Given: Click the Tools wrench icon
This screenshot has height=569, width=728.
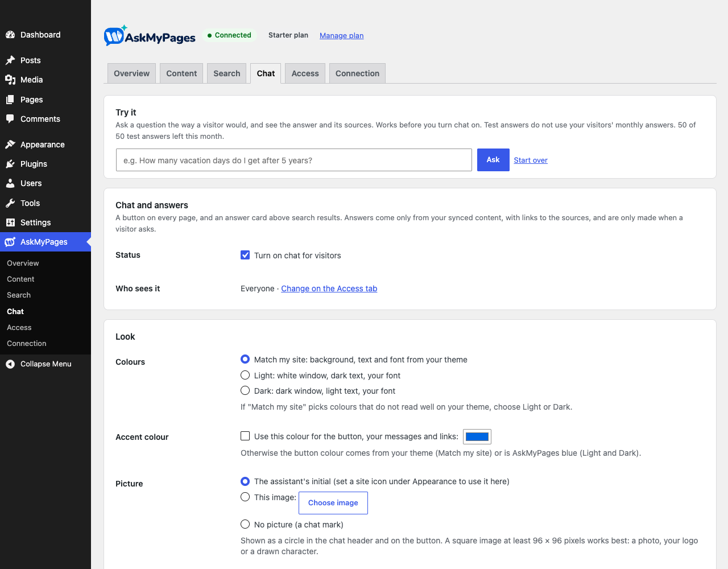Looking at the screenshot, I should [10, 203].
